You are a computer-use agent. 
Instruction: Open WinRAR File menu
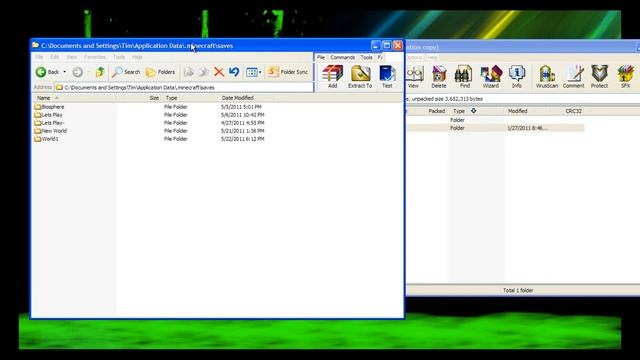point(321,58)
